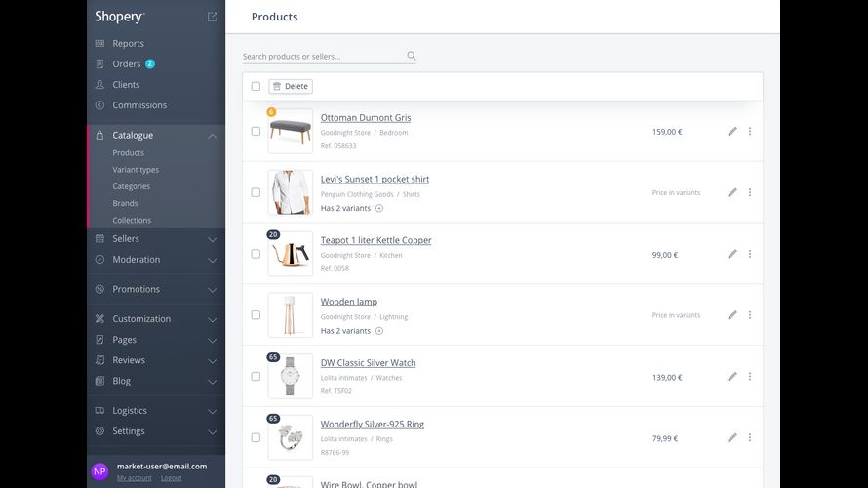
Task: Open more options for Wooden lamp
Action: click(x=750, y=314)
